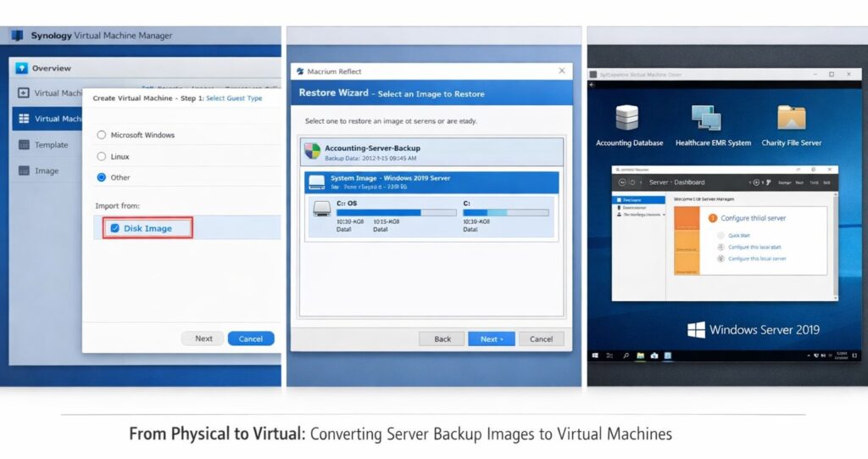The width and height of the screenshot is (868, 459).
Task: Select the Accounting-Server-Backup image entry
Action: [x=431, y=152]
